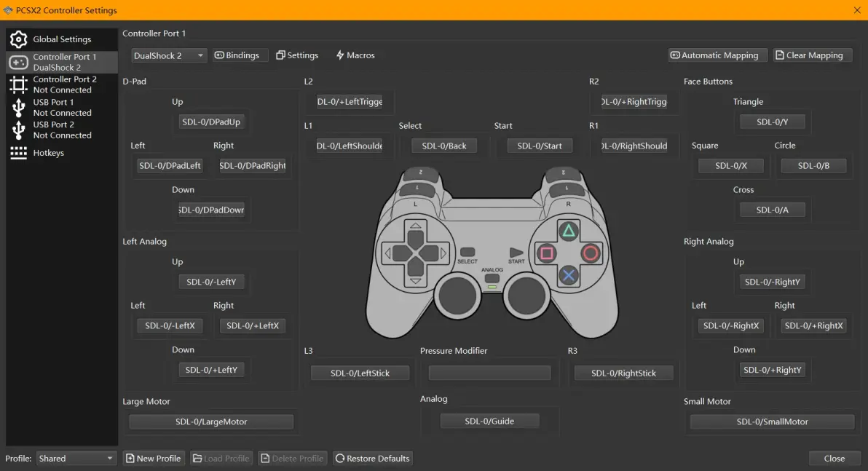Screen dimensions: 868x471
Task: Rebind Right Analog Up SDL-0/-RightY
Action: (772, 282)
